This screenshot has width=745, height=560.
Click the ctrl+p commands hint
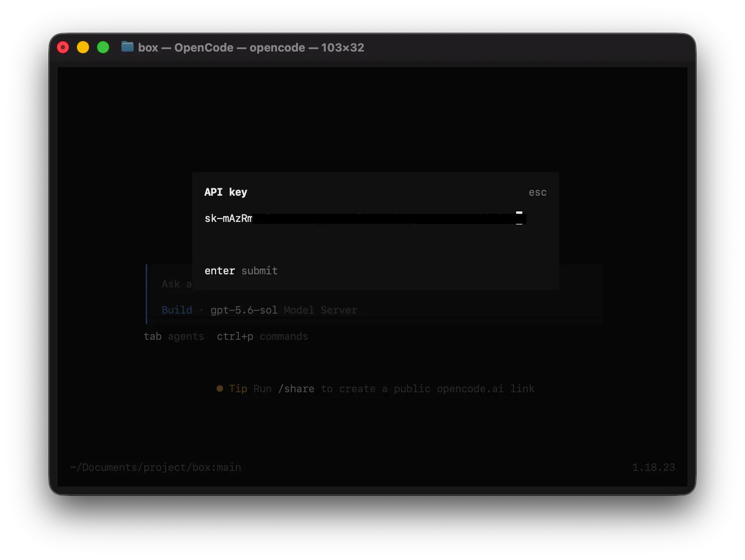pyautogui.click(x=262, y=336)
